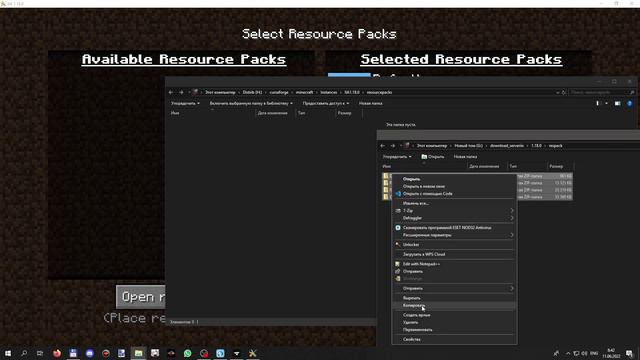
Task: Refresh the resourcepacks Explorer window
Action: pyautogui.click(x=564, y=92)
